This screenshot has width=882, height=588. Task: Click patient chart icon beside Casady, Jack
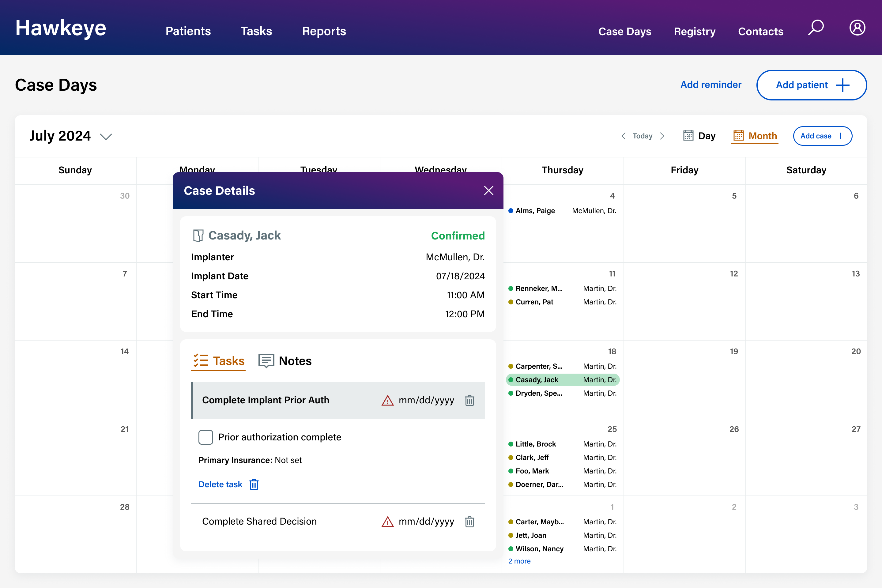[198, 236]
